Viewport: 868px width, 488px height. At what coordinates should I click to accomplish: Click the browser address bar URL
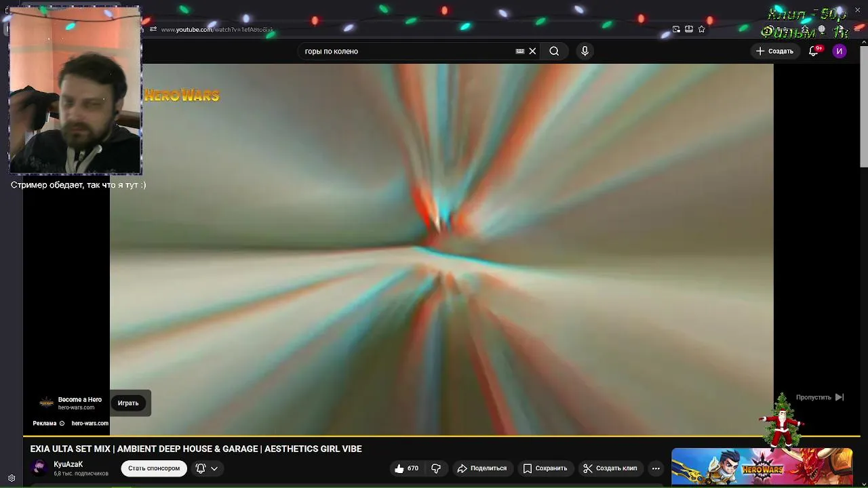pos(217,30)
